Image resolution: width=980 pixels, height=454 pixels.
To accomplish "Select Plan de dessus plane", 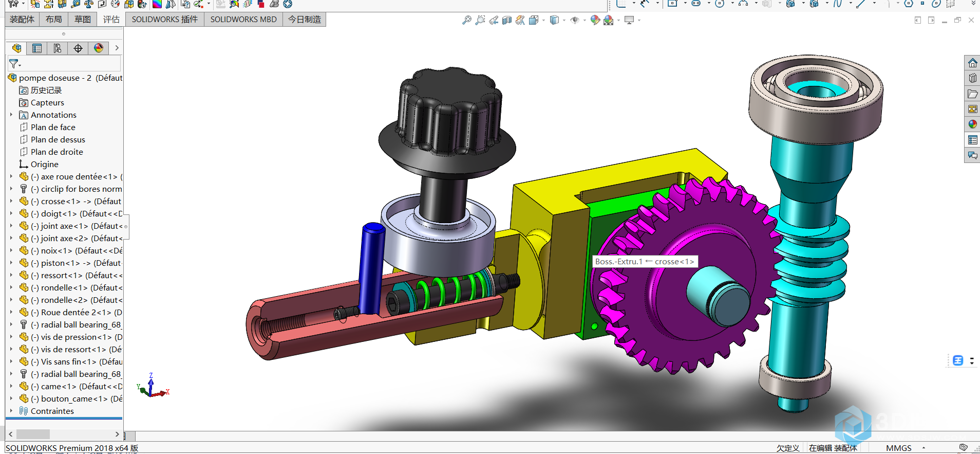I will click(x=52, y=139).
